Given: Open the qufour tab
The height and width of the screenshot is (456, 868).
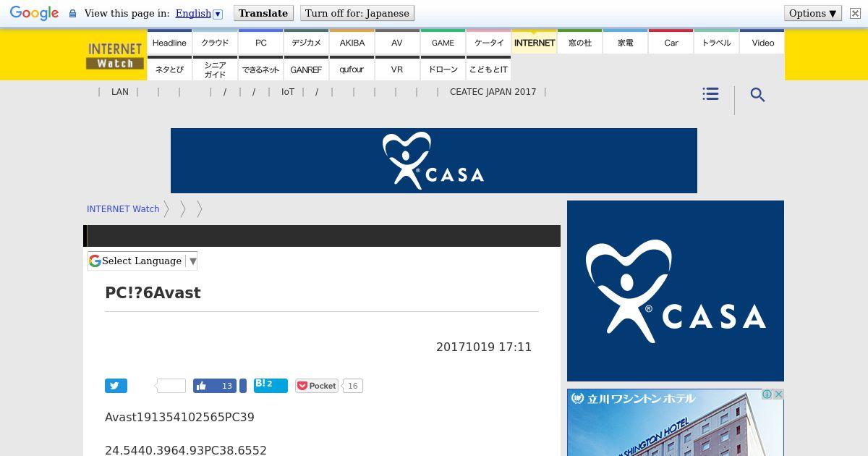Looking at the screenshot, I should tap(352, 68).
